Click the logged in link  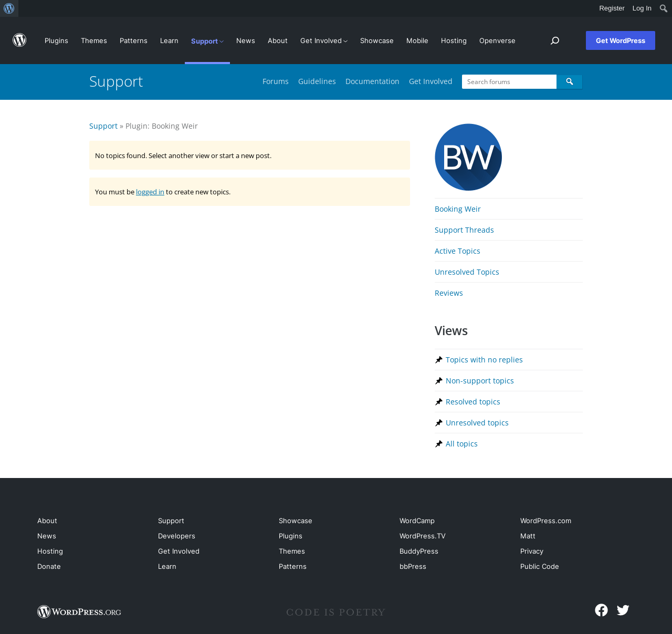pos(150,192)
